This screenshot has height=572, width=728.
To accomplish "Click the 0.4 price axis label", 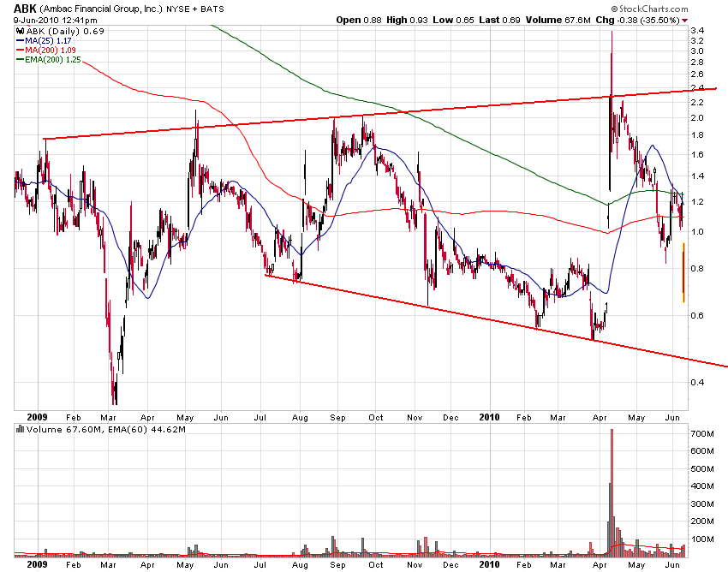I will [697, 383].
